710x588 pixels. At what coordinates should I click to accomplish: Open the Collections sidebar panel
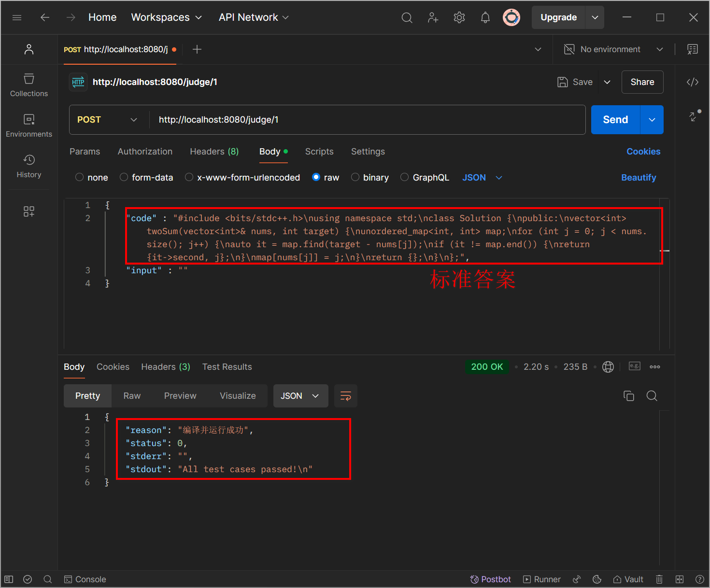click(29, 85)
